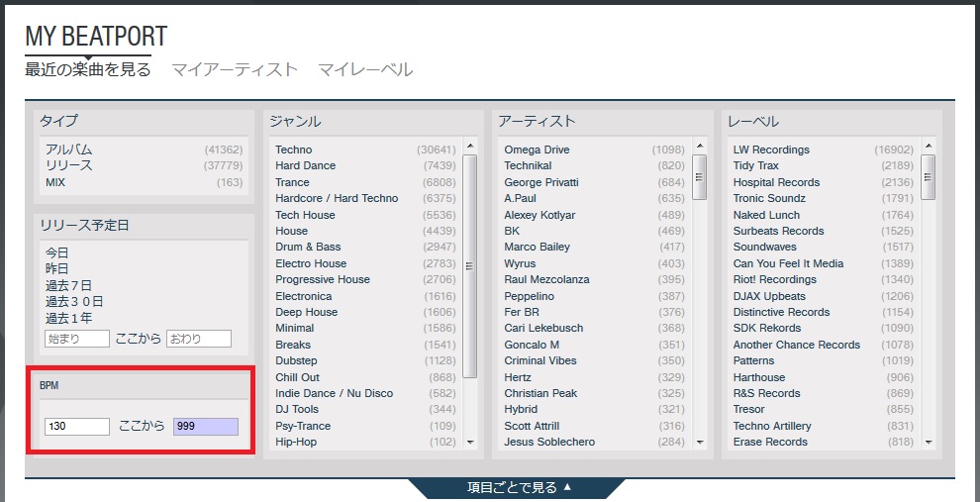Select 過去１年 release date filter
The height and width of the screenshot is (502, 980).
coord(68,318)
